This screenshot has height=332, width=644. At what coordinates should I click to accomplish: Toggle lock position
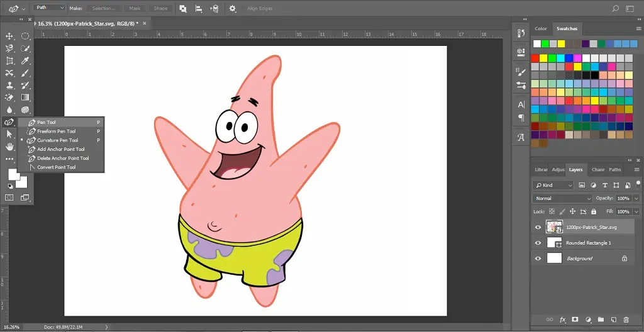click(x=572, y=212)
